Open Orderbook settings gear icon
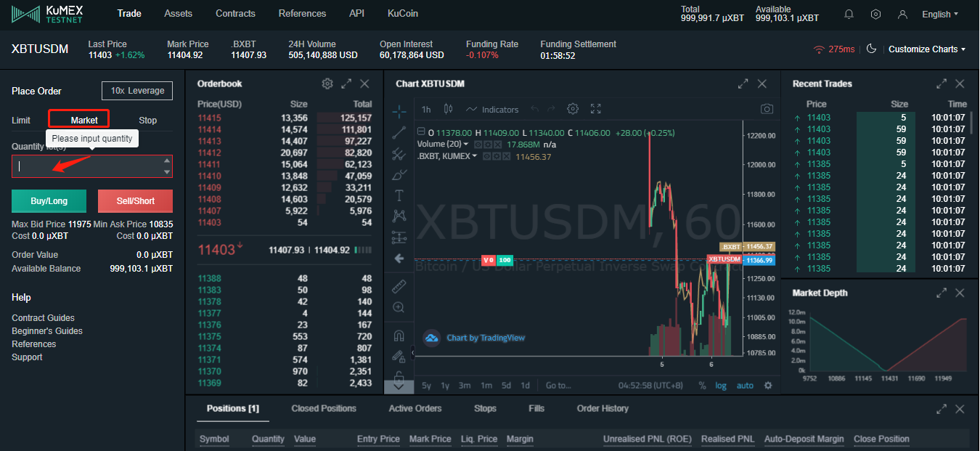 327,84
